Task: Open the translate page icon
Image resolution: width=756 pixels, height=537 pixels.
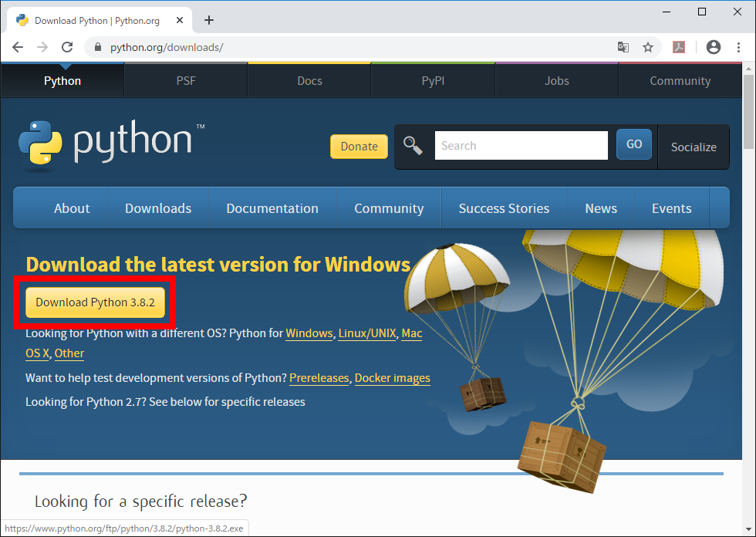Action: tap(623, 47)
